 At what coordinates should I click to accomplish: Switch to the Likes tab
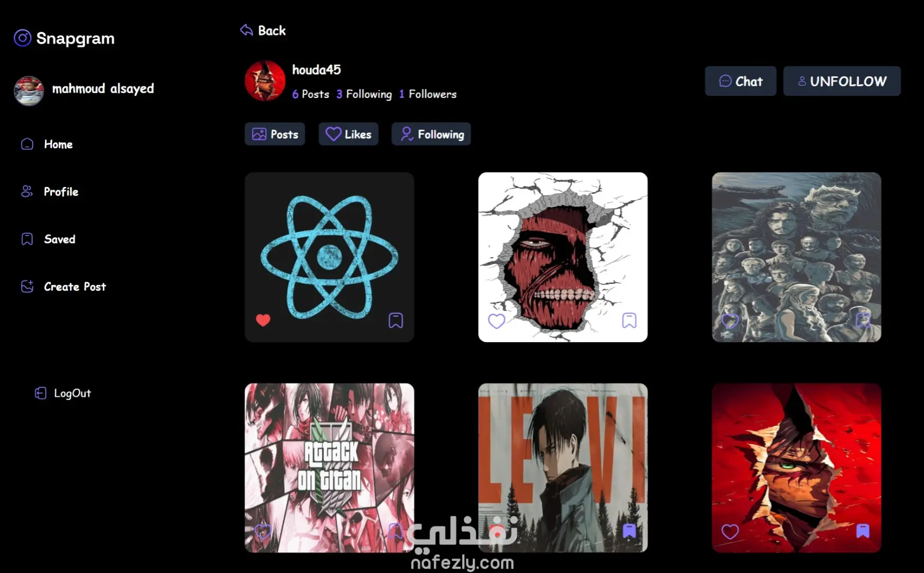tap(348, 134)
